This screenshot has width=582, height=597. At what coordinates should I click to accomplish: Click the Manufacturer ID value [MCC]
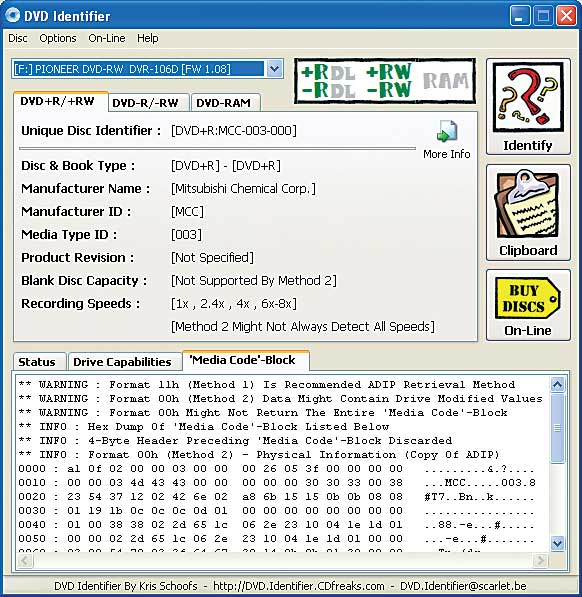(x=187, y=211)
